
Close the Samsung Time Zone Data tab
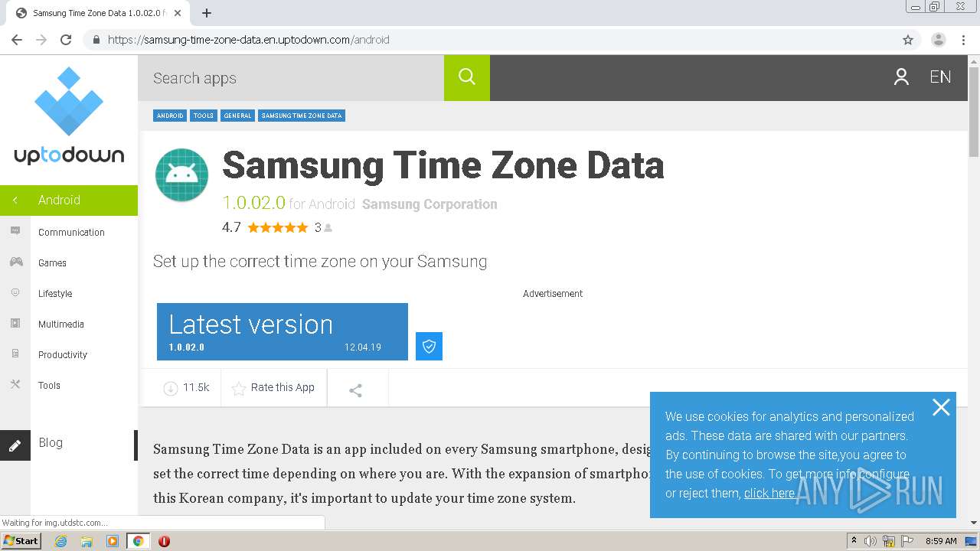[178, 13]
